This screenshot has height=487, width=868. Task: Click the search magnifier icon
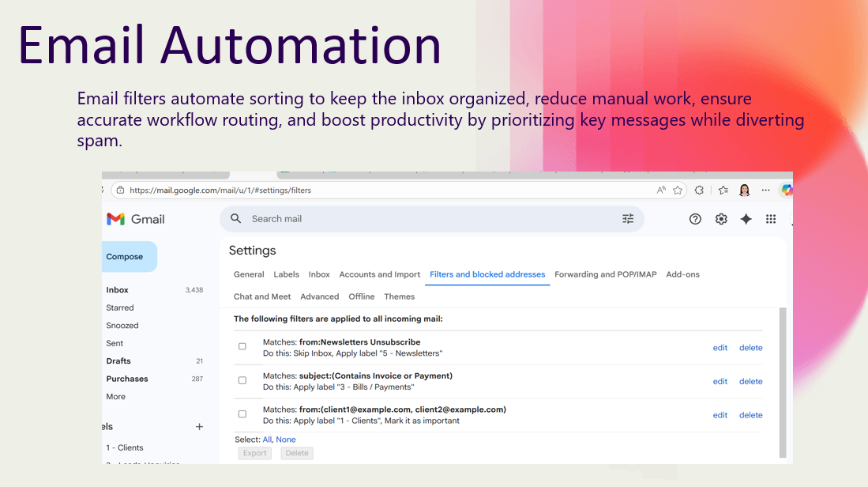236,219
